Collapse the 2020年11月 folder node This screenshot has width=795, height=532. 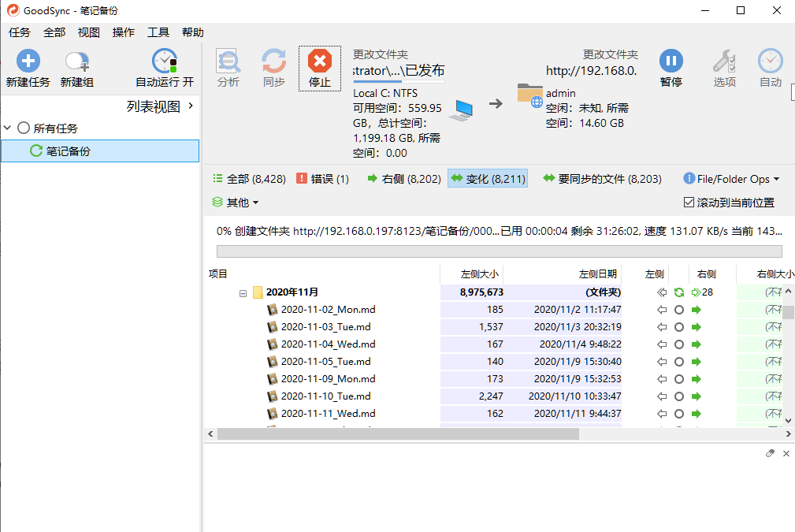243,293
